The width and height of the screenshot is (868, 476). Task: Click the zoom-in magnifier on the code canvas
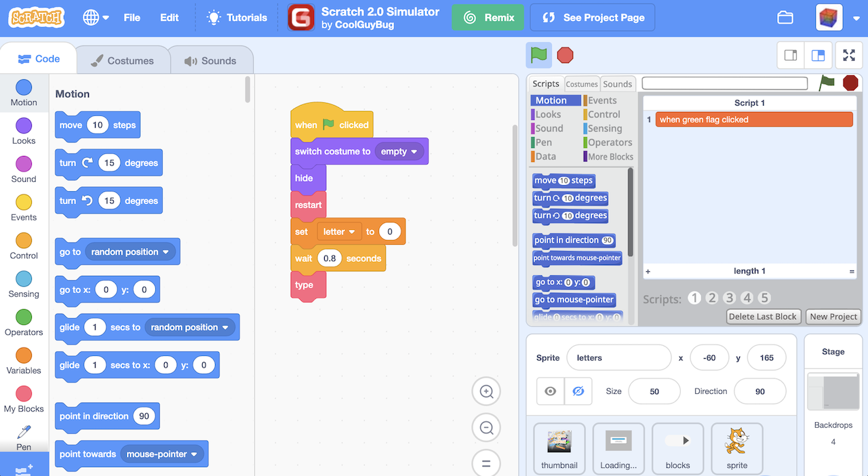click(486, 391)
